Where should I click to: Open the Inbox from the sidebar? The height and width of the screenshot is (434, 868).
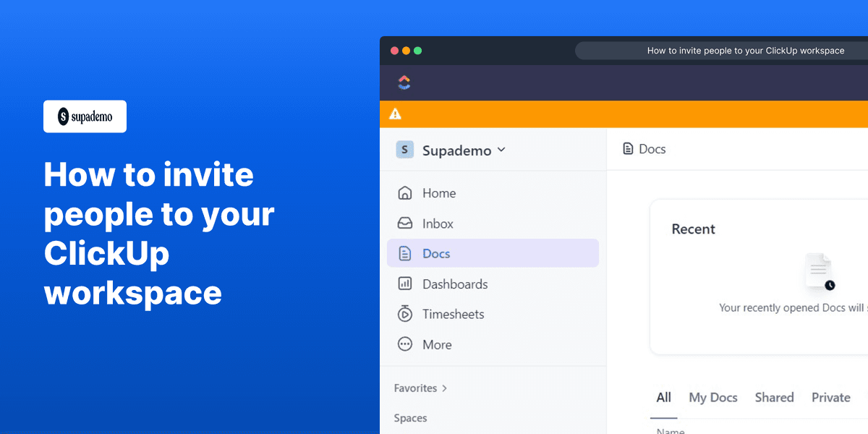tap(437, 223)
